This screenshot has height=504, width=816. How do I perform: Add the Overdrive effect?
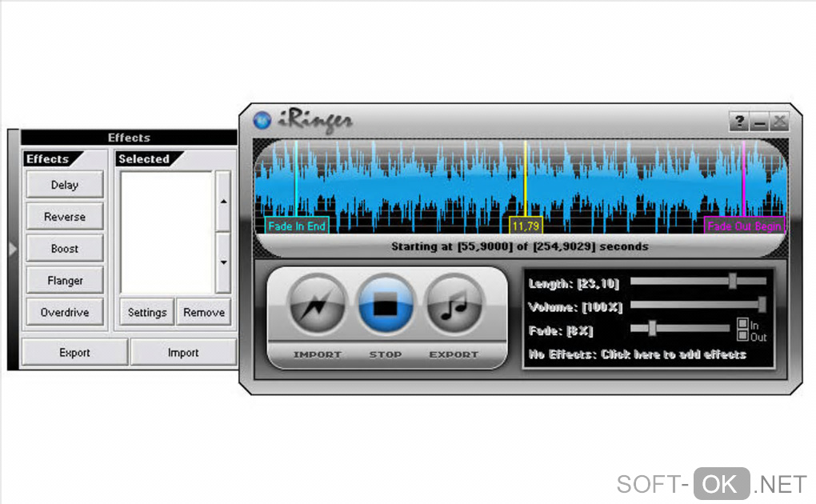point(65,312)
